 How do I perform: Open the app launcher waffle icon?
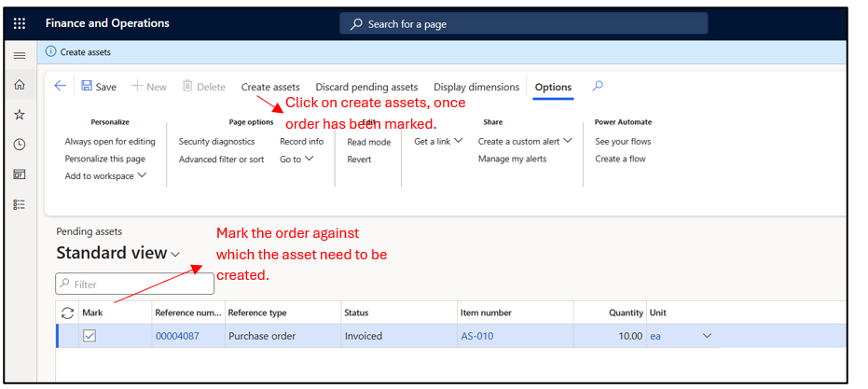point(20,23)
